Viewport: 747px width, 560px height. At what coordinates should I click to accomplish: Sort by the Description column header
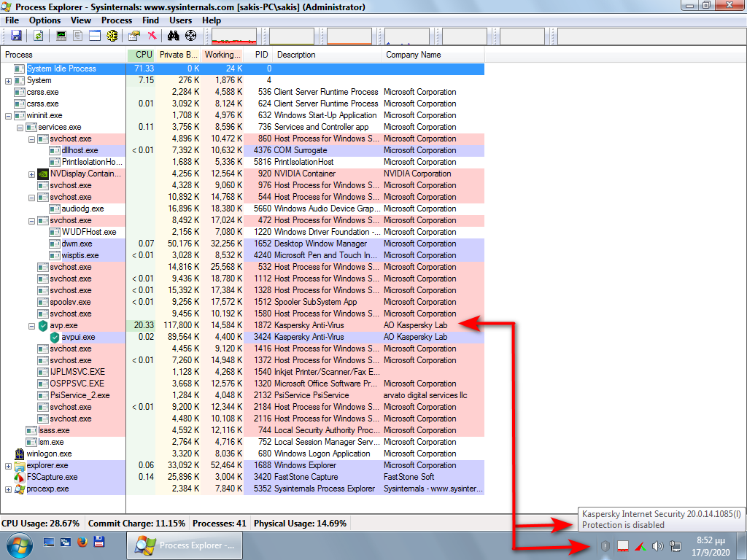click(328, 55)
